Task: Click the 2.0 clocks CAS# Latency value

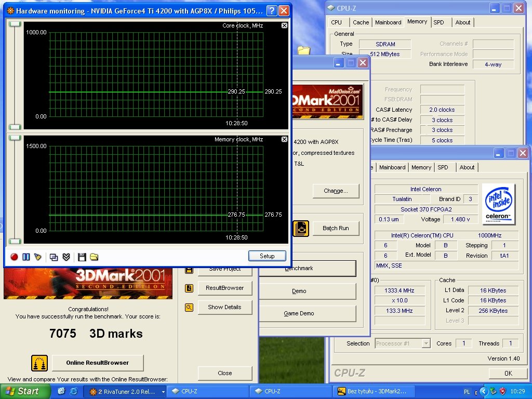Action: [442, 110]
